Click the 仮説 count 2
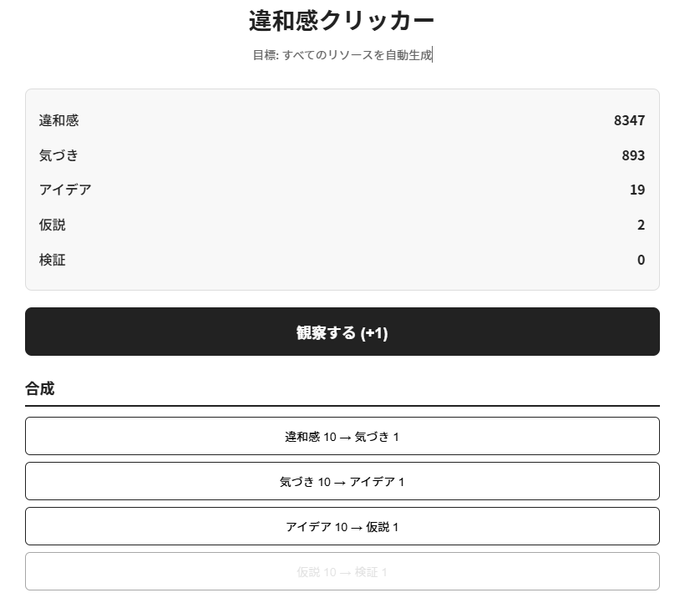The height and width of the screenshot is (608, 700). coord(641,225)
